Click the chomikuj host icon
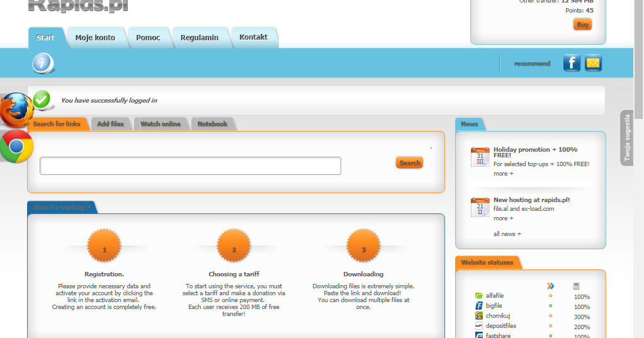 tap(479, 315)
